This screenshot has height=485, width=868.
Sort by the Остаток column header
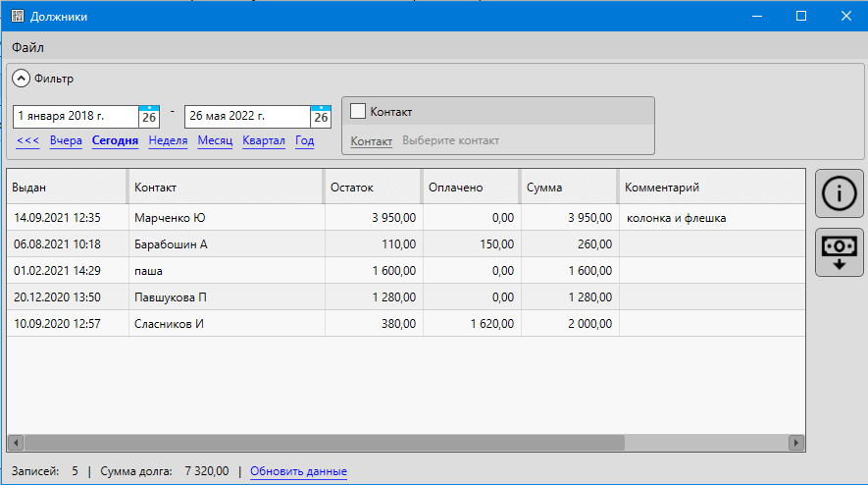click(372, 187)
